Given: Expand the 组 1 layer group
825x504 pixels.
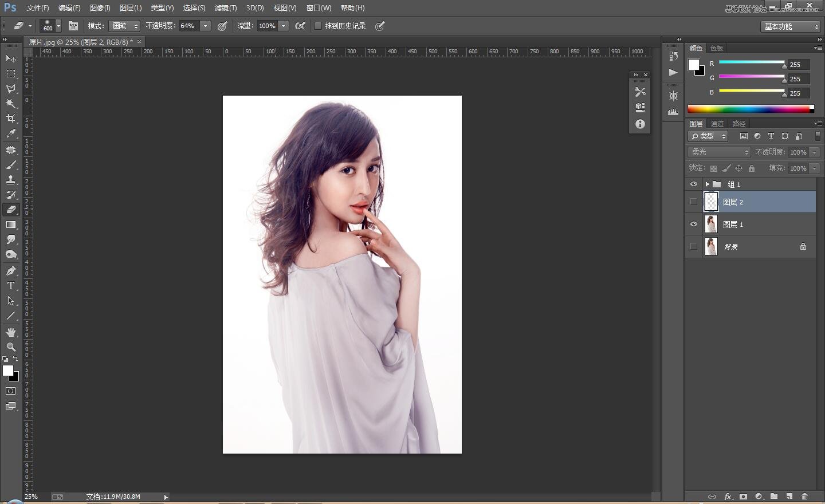Looking at the screenshot, I should [x=707, y=184].
